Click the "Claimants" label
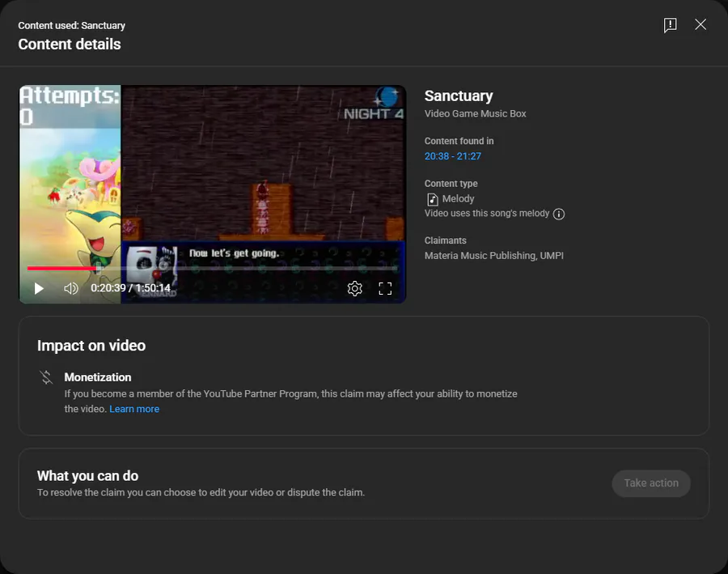The width and height of the screenshot is (728, 574). tap(445, 240)
